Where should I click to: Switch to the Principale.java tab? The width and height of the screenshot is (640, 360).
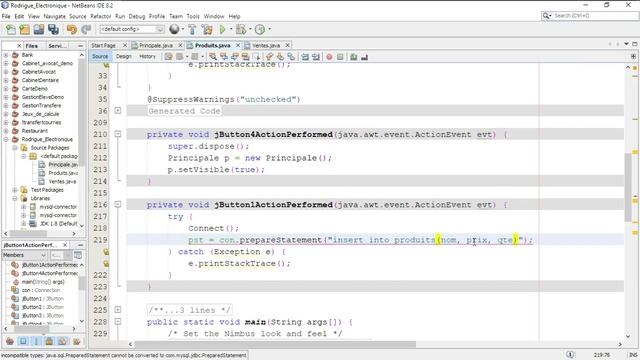(156, 45)
